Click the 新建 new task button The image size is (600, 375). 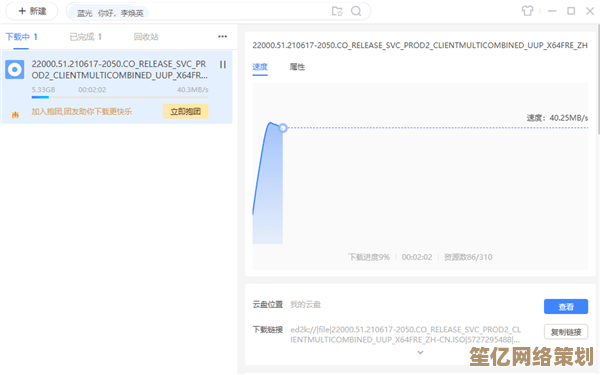coord(32,11)
